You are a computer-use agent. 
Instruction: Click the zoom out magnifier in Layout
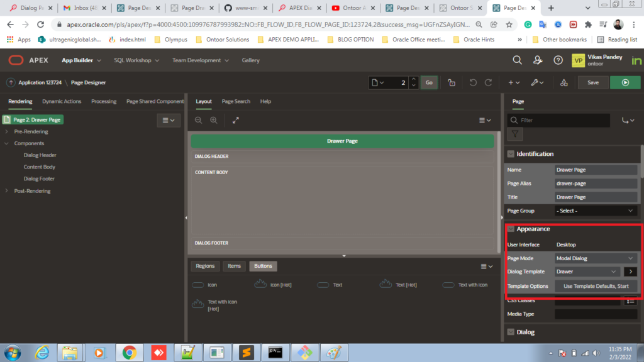pyautogui.click(x=198, y=120)
